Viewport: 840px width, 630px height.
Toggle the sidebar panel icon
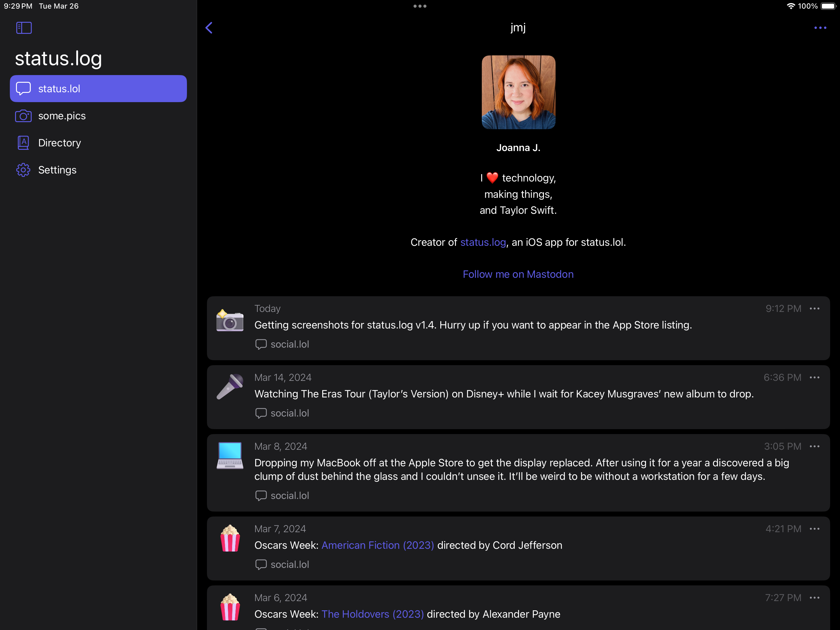coord(24,28)
